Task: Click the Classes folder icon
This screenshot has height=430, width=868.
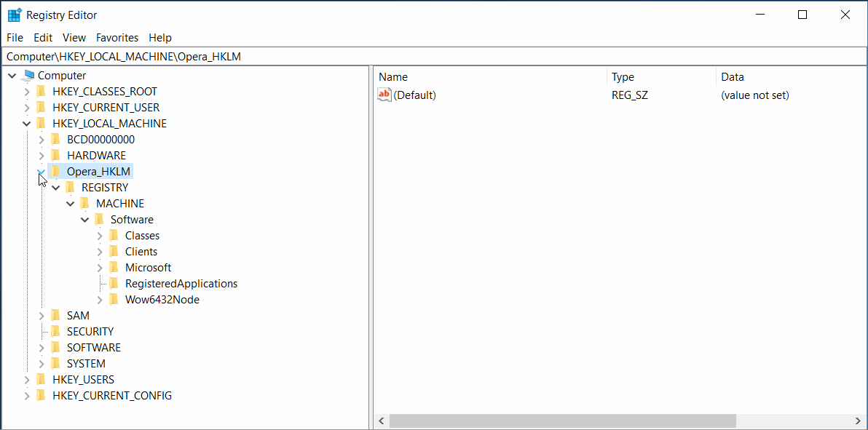Action: pos(113,236)
